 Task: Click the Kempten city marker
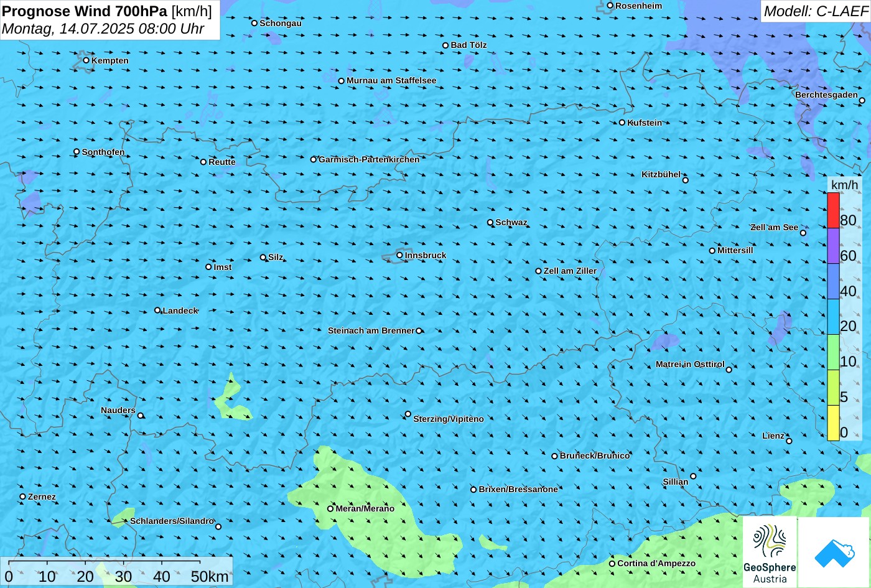point(86,60)
